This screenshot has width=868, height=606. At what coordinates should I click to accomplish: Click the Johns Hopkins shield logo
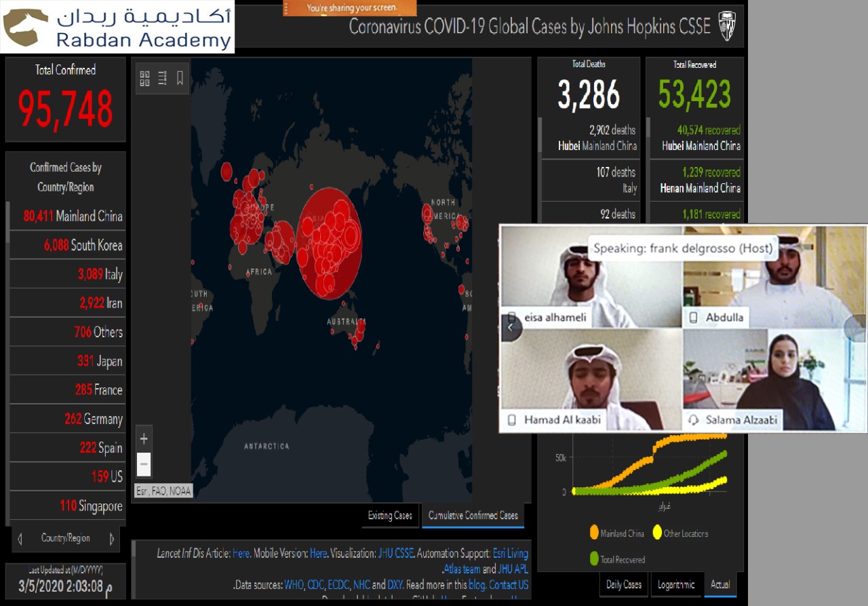[726, 27]
